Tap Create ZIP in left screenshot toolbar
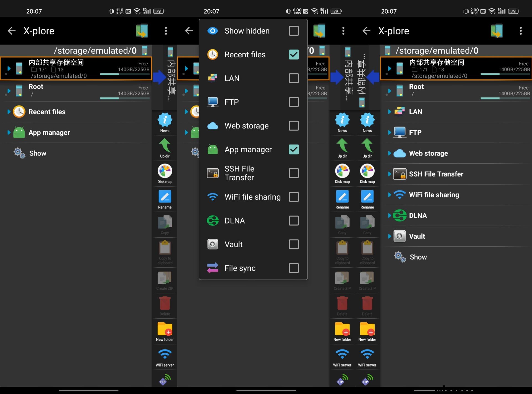Screen dimensions: 532x394 coord(165,280)
